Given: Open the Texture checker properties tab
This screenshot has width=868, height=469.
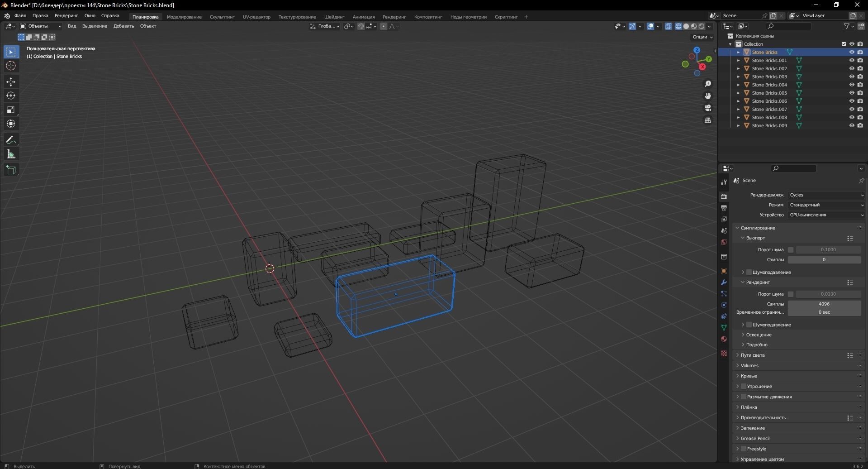Looking at the screenshot, I should [724, 354].
